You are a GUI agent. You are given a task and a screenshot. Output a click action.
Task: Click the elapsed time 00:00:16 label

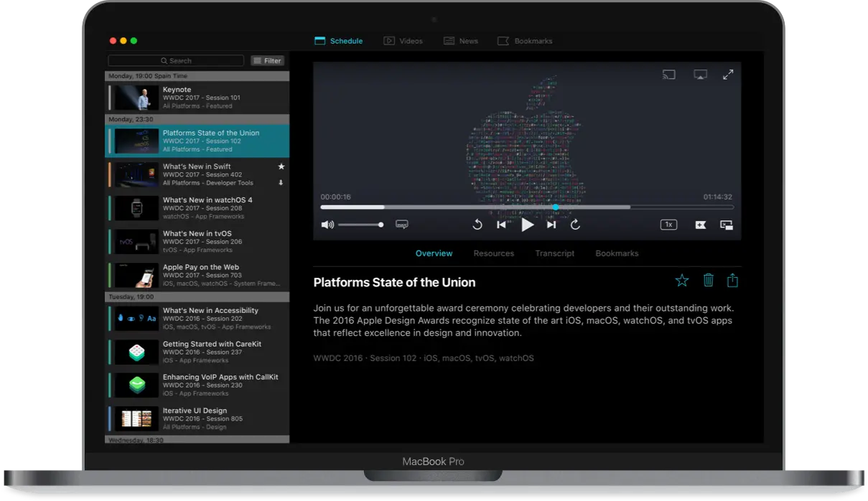(x=336, y=197)
